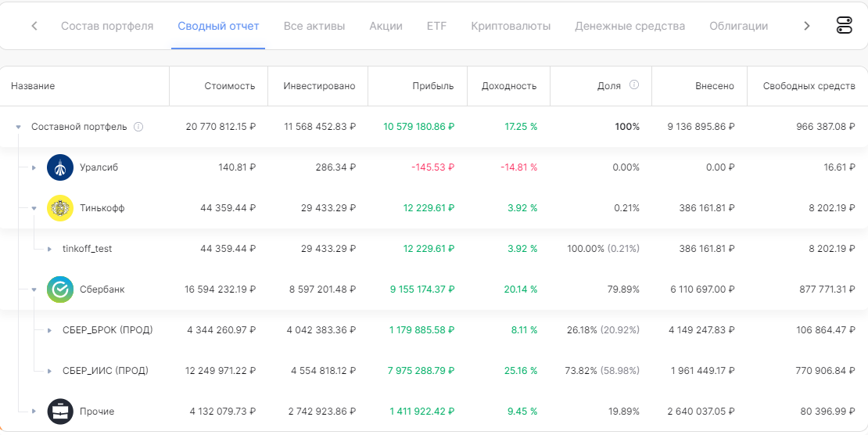Screen dimensions: 868x435
Task: Sort by the Свободных средств column header
Action: pyautogui.click(x=809, y=86)
